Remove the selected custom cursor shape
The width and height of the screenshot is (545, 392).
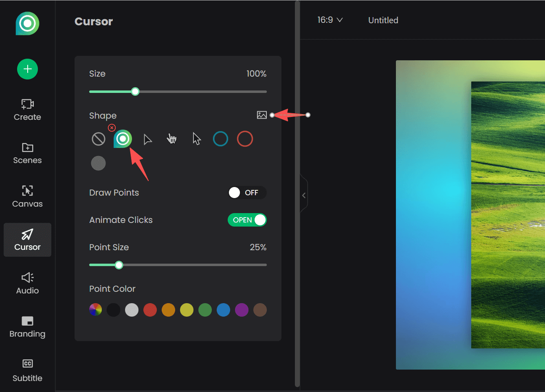click(112, 128)
